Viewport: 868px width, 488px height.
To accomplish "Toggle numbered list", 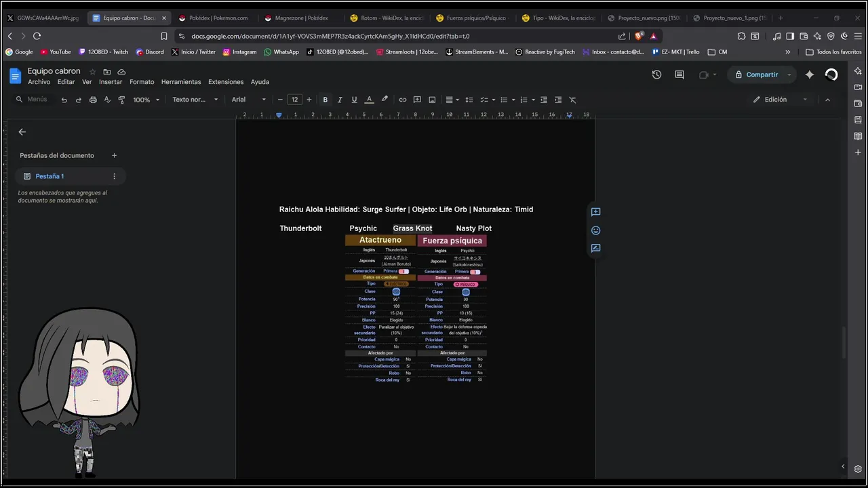I will (x=524, y=100).
